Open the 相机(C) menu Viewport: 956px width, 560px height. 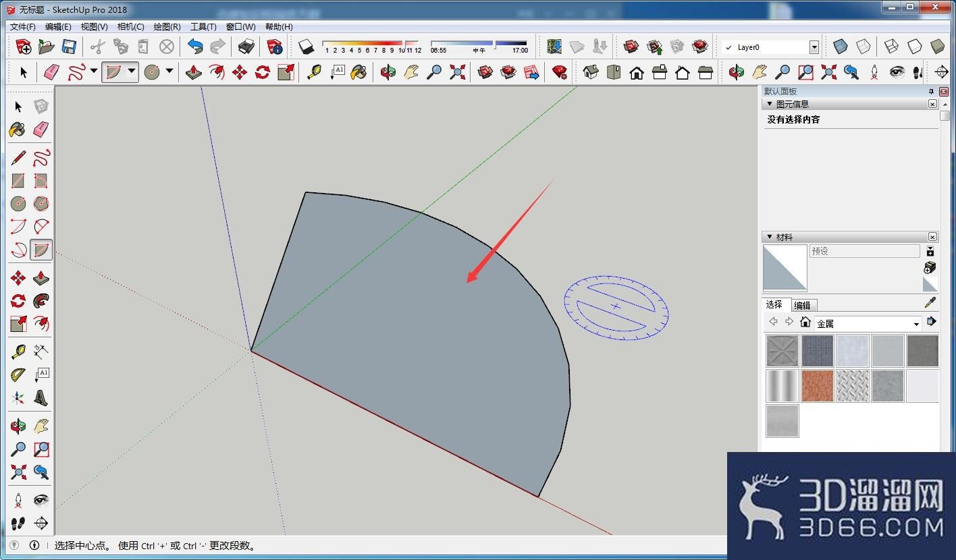[130, 26]
